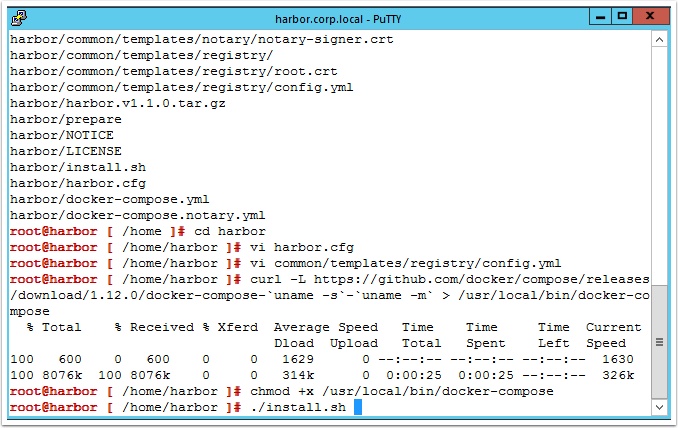This screenshot has width=678, height=428.
Task: Click the line 'harbor/install.sh'
Action: click(x=78, y=167)
